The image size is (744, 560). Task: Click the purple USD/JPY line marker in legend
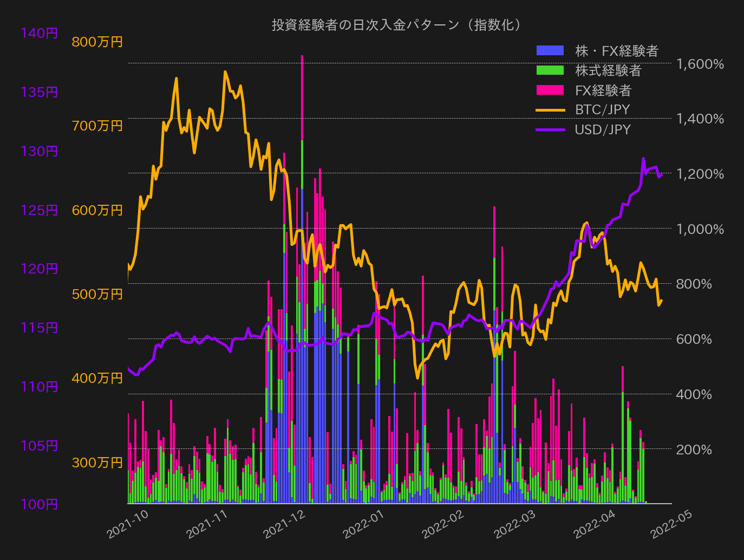pyautogui.click(x=550, y=129)
